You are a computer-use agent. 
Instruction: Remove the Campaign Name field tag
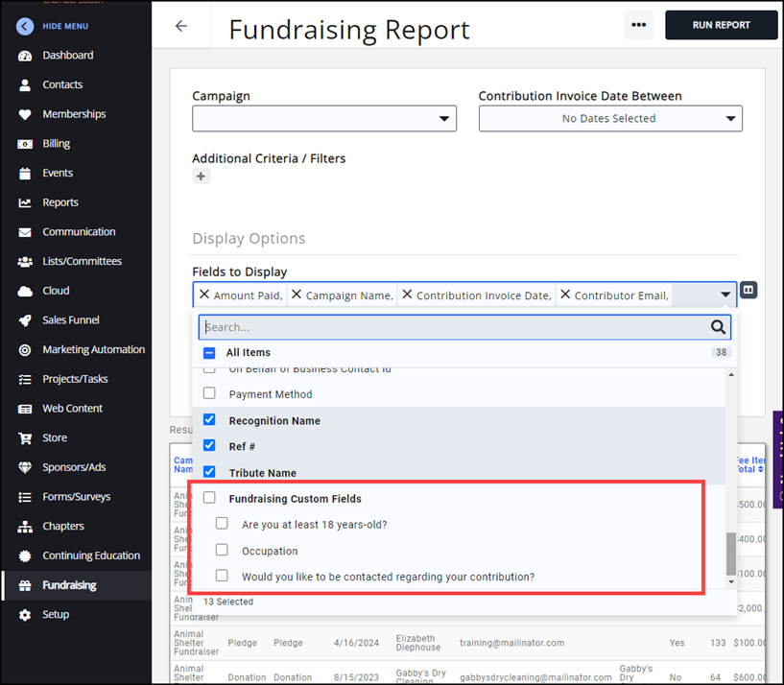296,295
